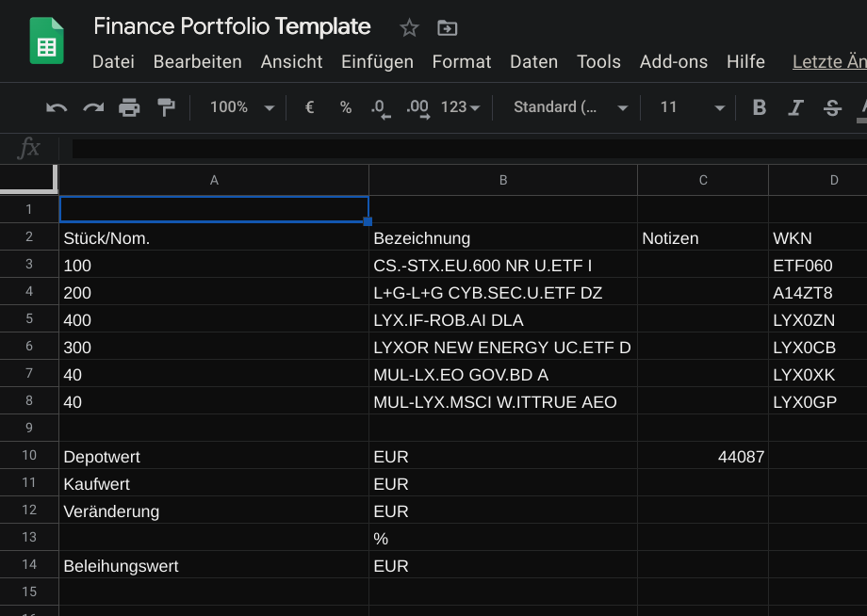Image resolution: width=867 pixels, height=616 pixels.
Task: Open the Add-ons menu
Action: click(674, 62)
